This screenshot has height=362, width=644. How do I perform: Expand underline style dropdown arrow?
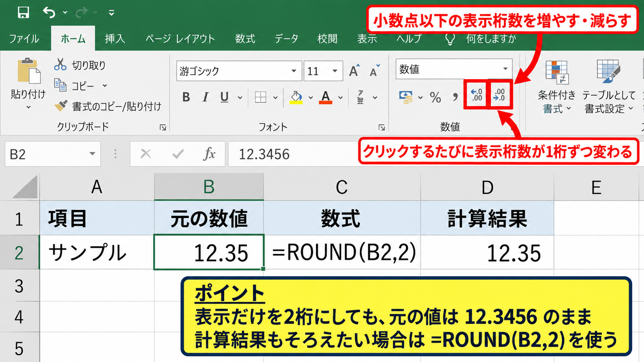tap(240, 98)
